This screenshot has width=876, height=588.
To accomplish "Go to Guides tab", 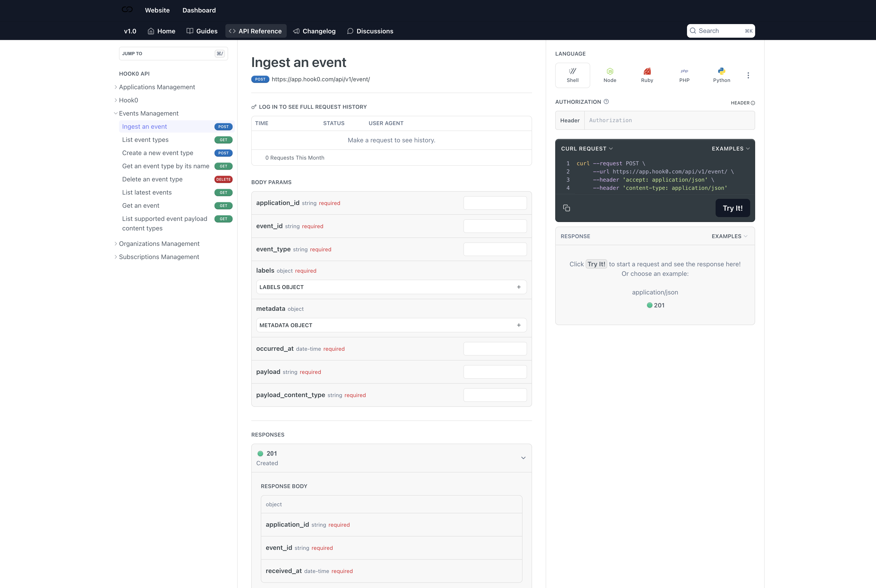I will coord(202,31).
